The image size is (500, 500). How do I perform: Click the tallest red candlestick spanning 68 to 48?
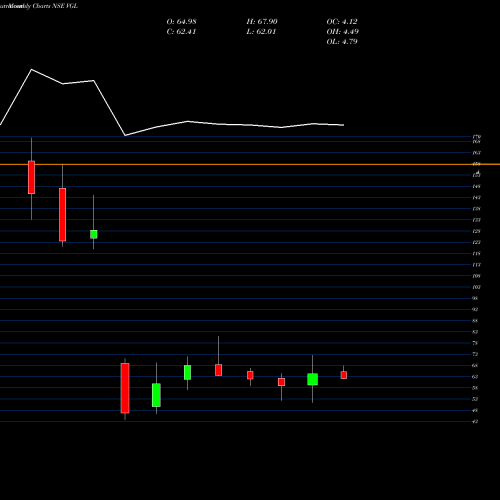tap(125, 388)
